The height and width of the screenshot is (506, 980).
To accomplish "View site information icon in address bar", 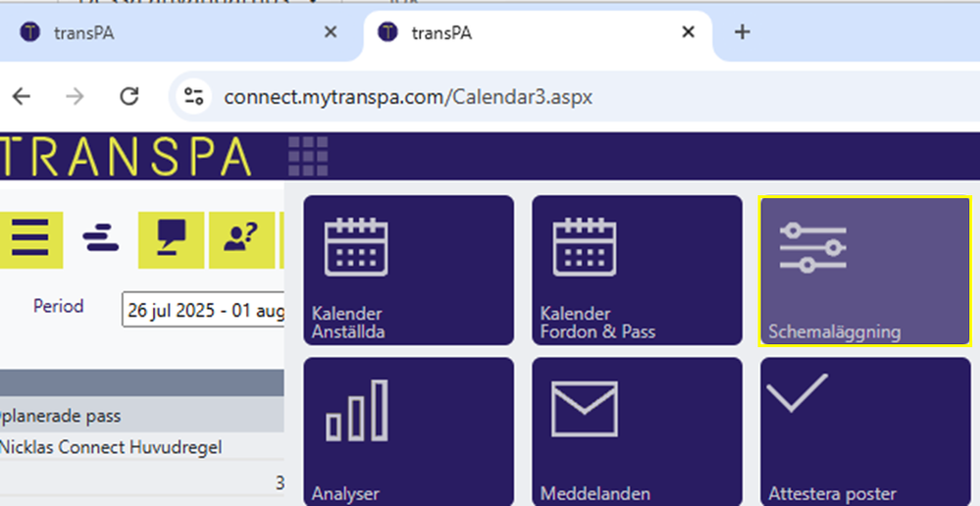I will point(194,96).
